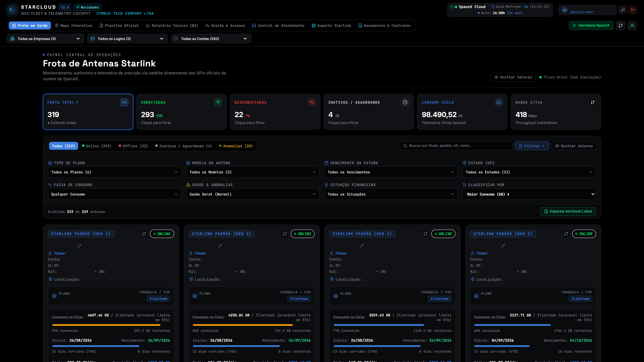Select the Anomalias (20) filter

pos(236,146)
